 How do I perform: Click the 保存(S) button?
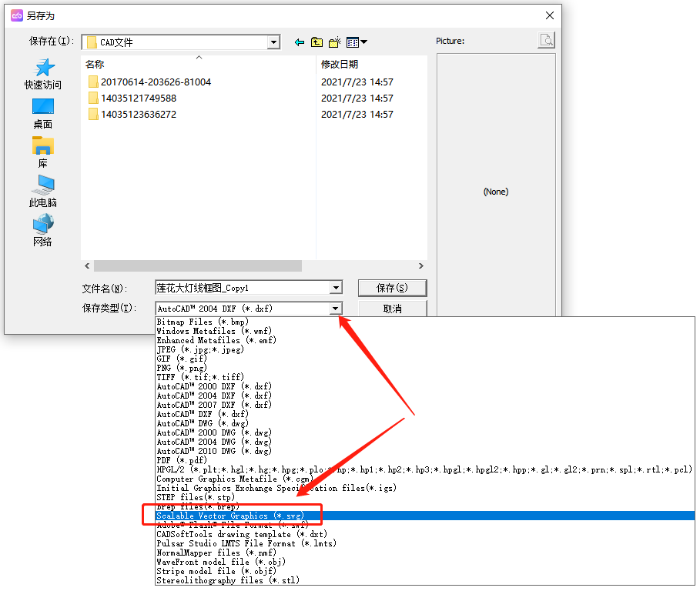coord(392,288)
